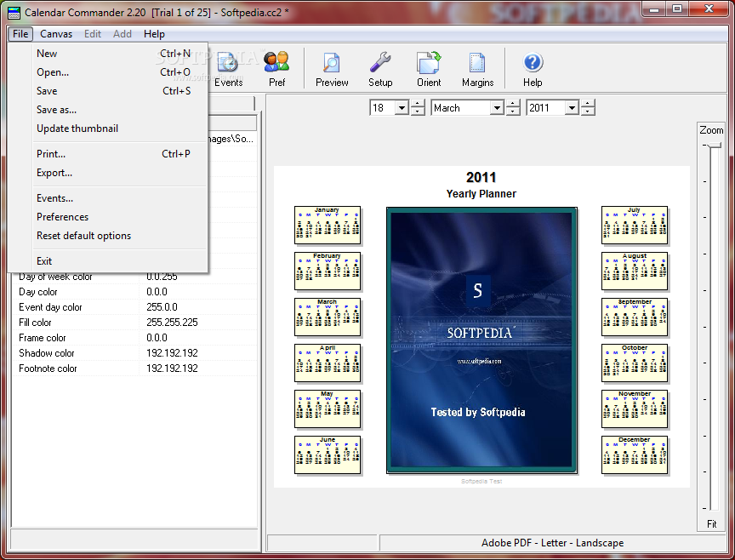
Task: Expand the year dropdown showing 2011
Action: 573,108
